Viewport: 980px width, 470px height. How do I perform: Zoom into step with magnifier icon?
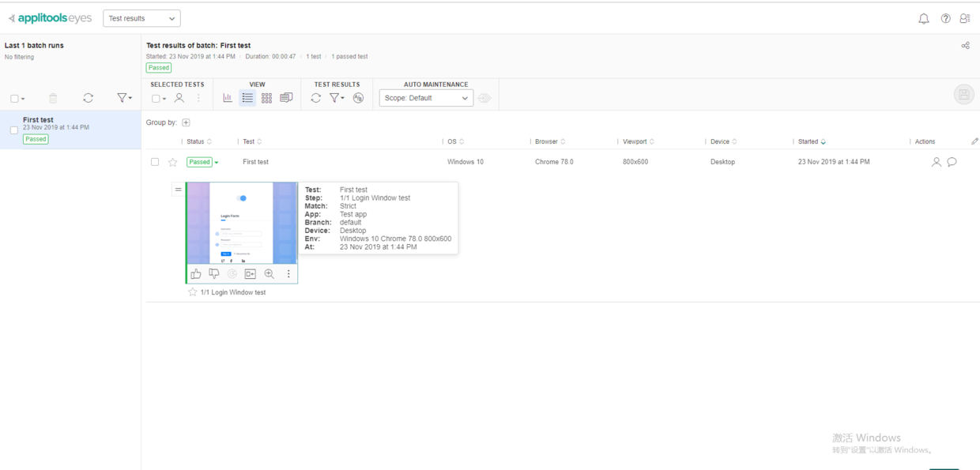tap(269, 274)
